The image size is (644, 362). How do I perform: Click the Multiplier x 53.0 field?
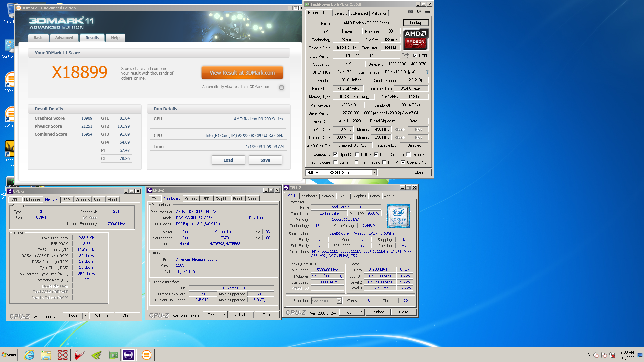pos(327,276)
